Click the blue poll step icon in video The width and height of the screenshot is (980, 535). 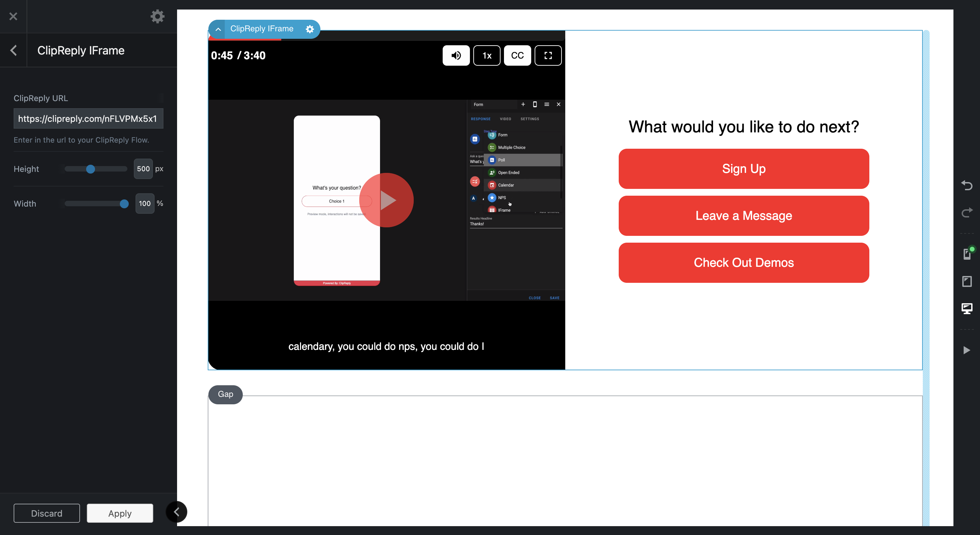pos(475,139)
